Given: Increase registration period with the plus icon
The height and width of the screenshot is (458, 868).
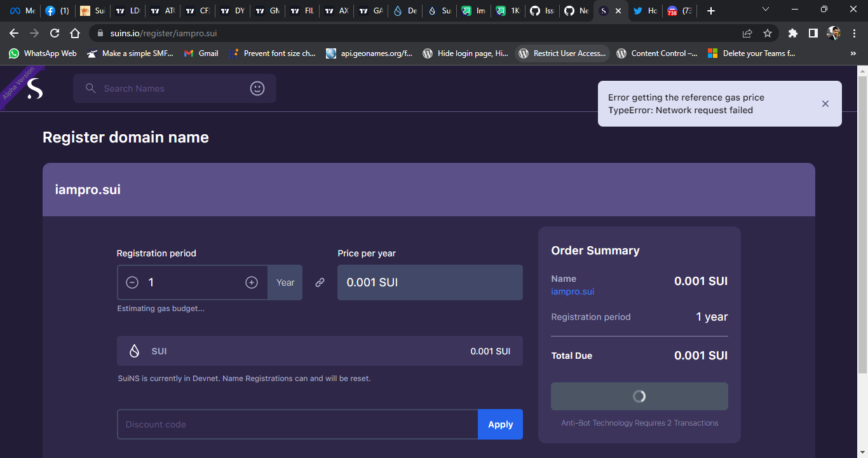Looking at the screenshot, I should tap(252, 282).
